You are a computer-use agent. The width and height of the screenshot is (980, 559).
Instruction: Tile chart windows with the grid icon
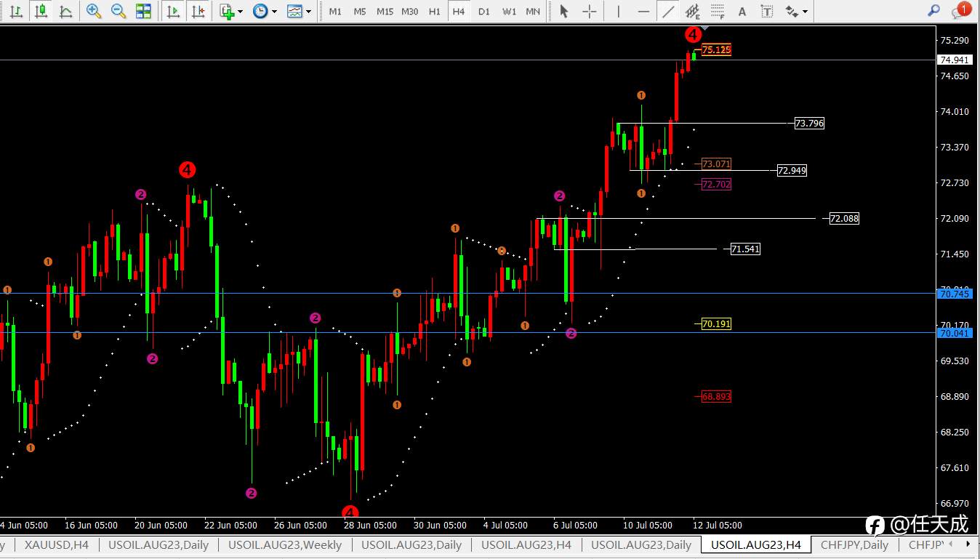click(x=143, y=11)
